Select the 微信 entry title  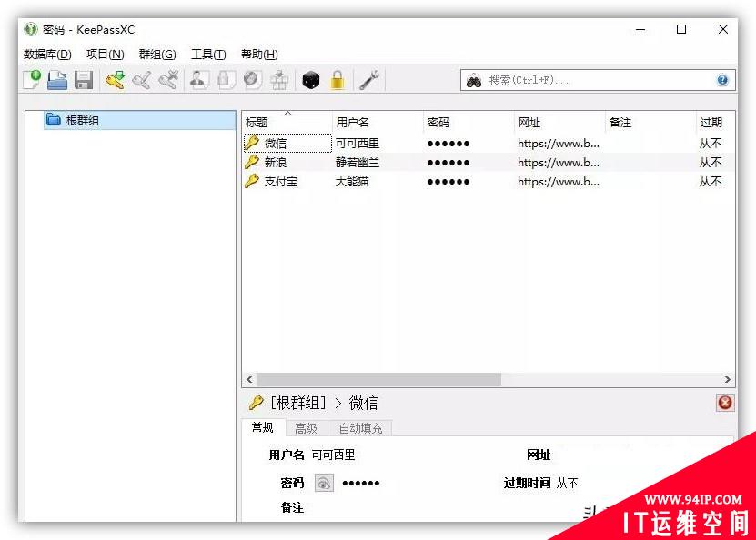point(276,143)
